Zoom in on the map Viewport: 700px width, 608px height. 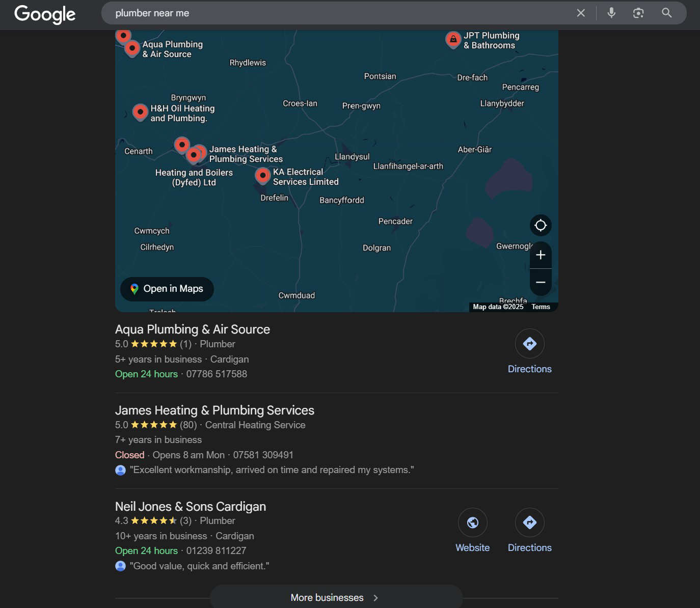[541, 255]
